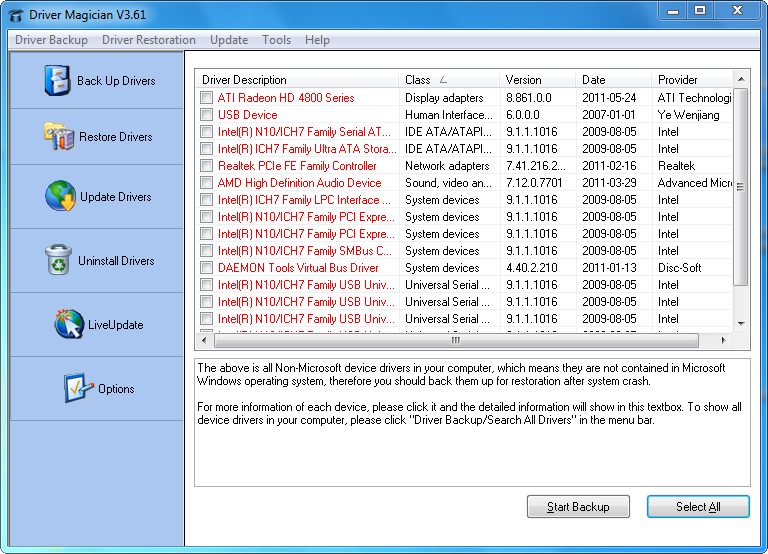Screen dimensions: 768x554
Task: Click the 2011-03-29 date cell
Action: pos(609,183)
